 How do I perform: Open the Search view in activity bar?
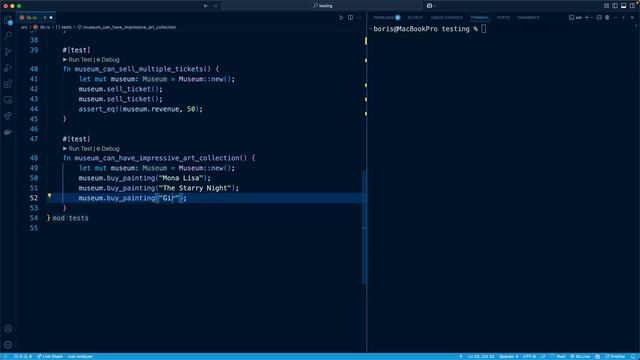click(8, 36)
